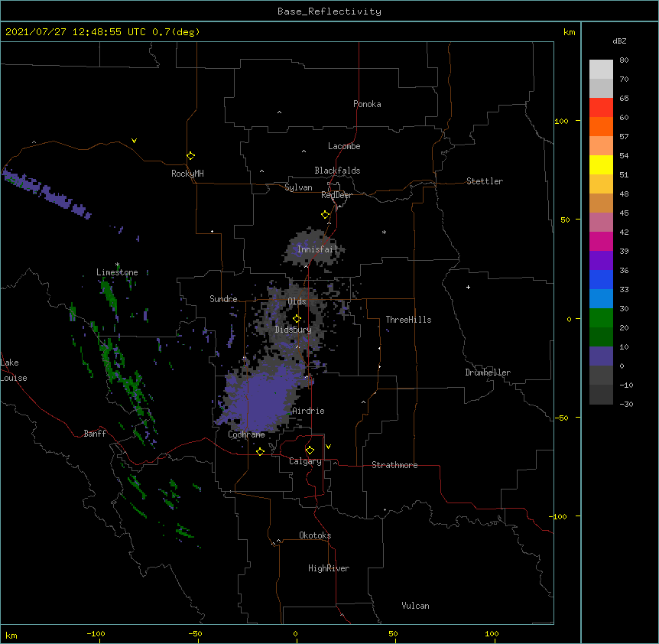The image size is (659, 644).
Task: Click yellow V marker northwest of RockyMH
Action: point(134,141)
